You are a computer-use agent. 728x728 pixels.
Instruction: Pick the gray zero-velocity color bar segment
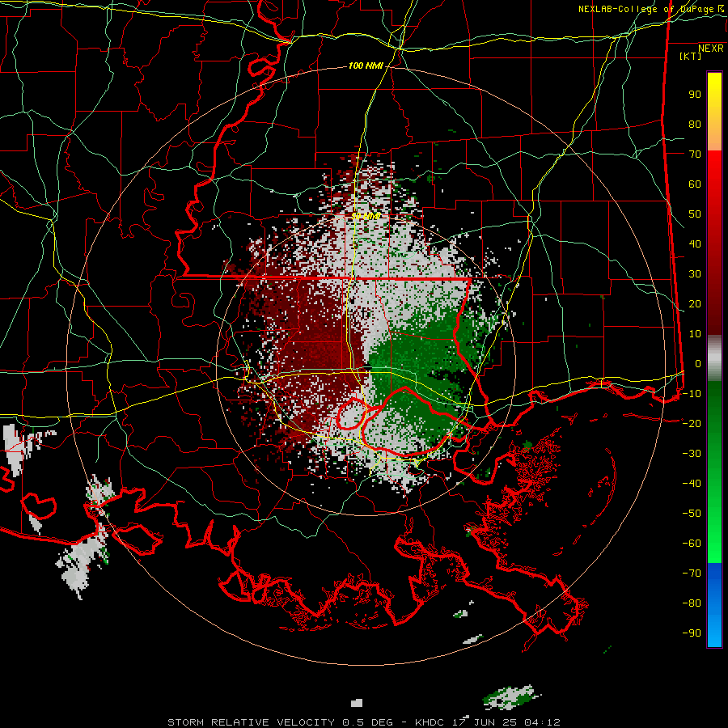point(714,358)
